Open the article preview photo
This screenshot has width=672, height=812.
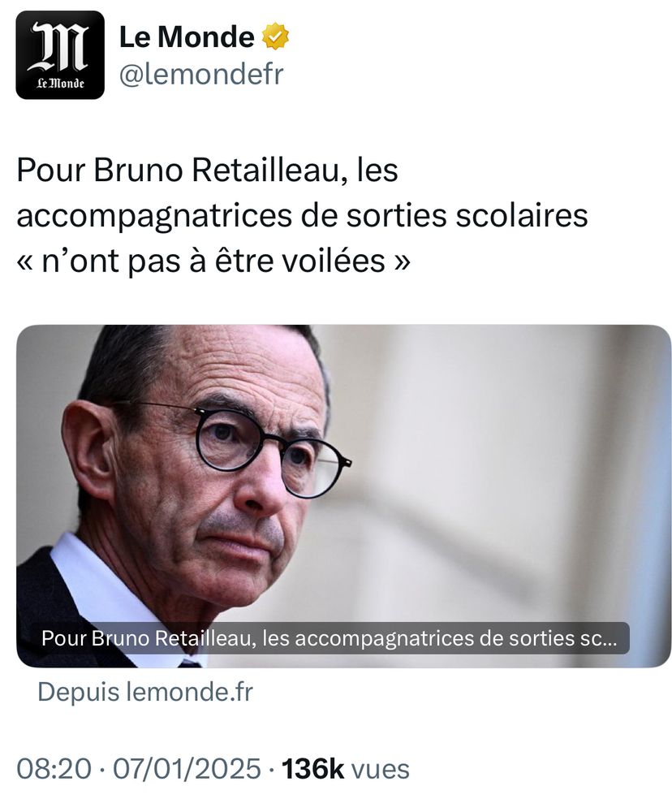coord(344,496)
